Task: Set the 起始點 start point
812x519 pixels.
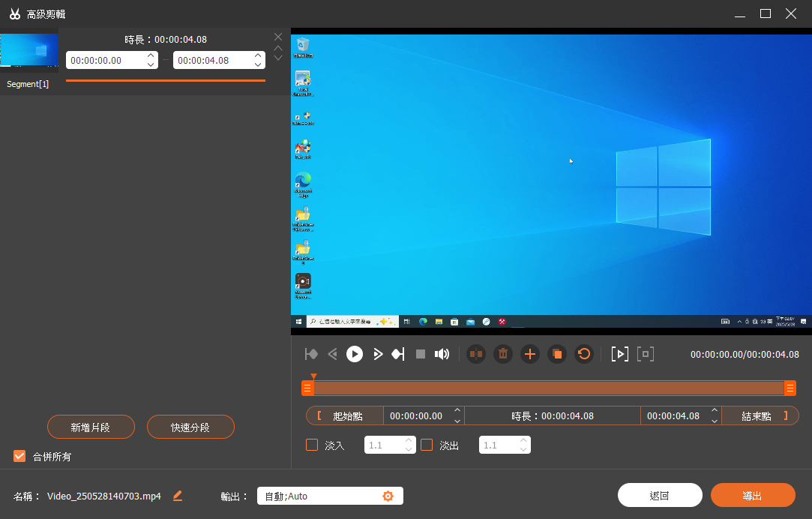Action: (x=345, y=416)
